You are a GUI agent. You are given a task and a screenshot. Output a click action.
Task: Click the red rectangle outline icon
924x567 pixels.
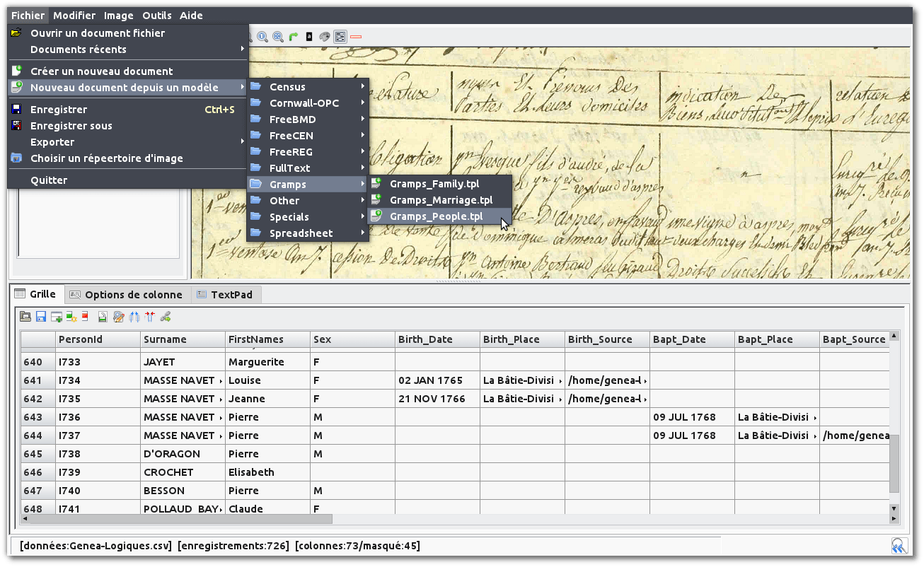(x=356, y=37)
